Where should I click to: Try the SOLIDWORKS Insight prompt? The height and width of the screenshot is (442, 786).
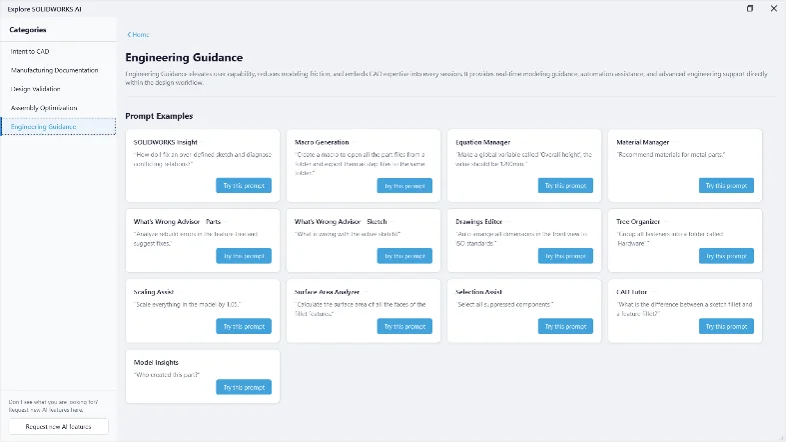[244, 185]
